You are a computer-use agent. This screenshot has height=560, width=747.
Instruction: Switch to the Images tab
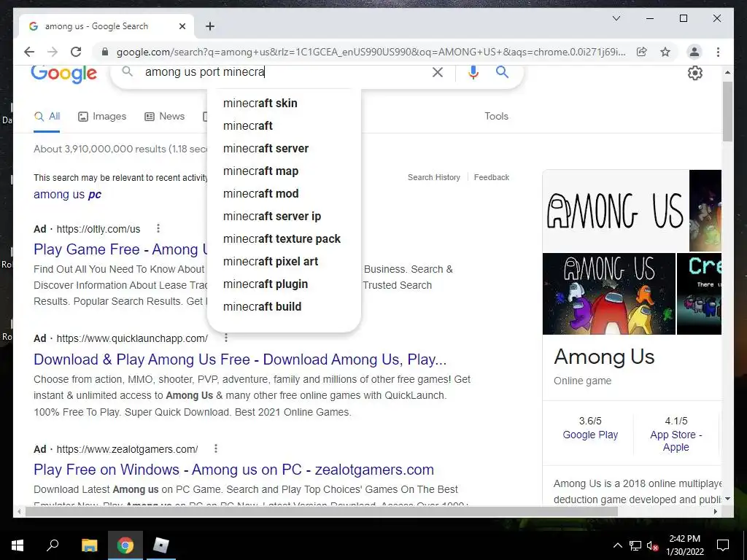pyautogui.click(x=102, y=116)
